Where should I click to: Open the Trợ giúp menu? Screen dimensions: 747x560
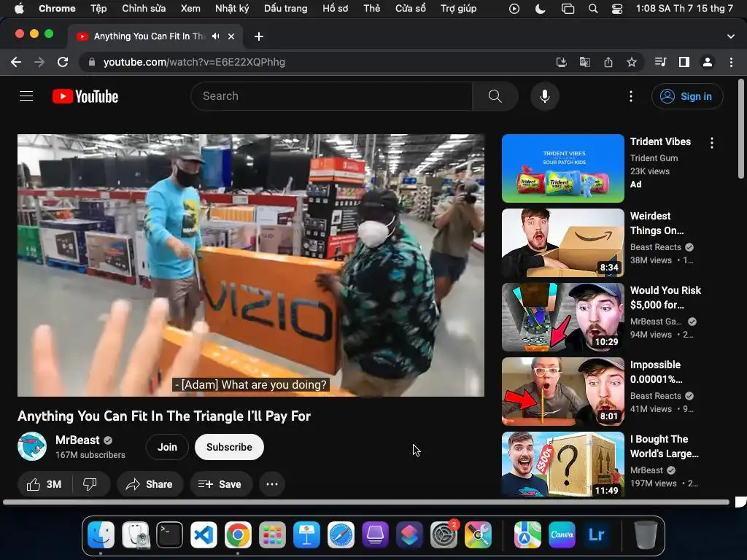tap(458, 9)
